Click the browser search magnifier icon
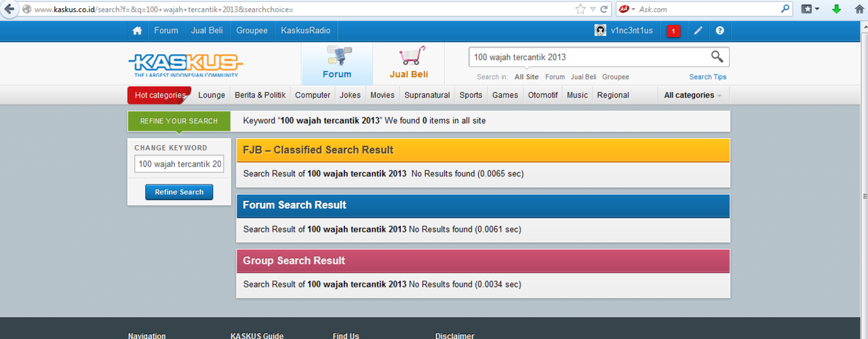The height and width of the screenshot is (339, 868). (785, 9)
